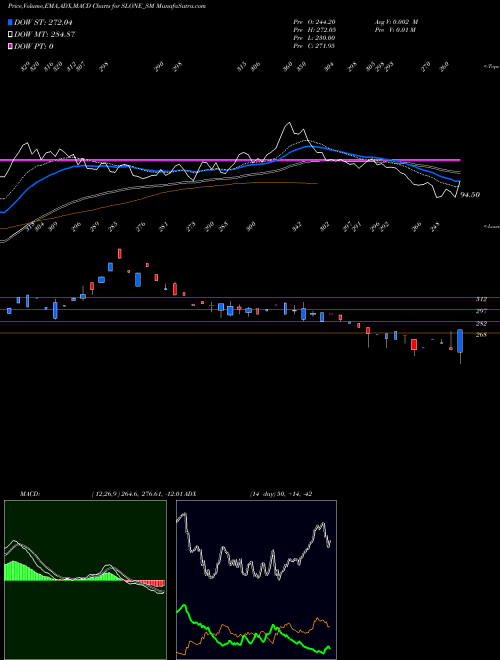Click the 'Avg V: 0.002 M' value
The width and height of the screenshot is (500, 660).
tap(396, 22)
